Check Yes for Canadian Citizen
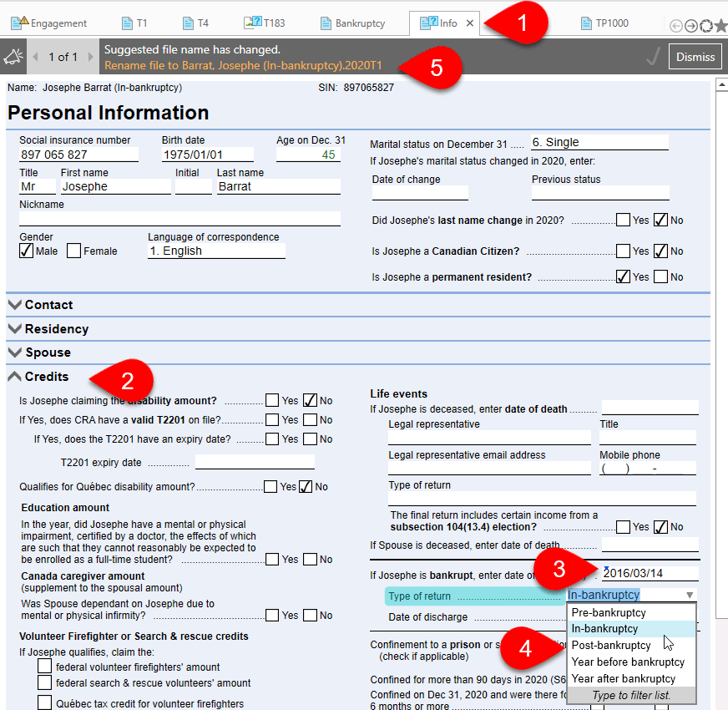This screenshot has width=728, height=710. (x=623, y=251)
